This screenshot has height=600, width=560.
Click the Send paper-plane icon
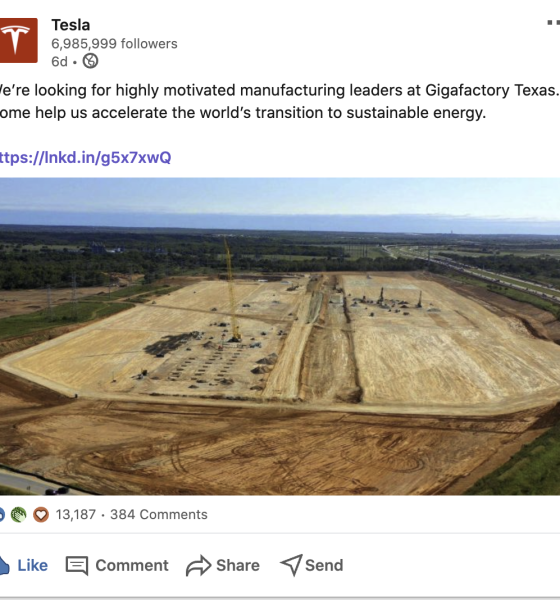[x=292, y=565]
